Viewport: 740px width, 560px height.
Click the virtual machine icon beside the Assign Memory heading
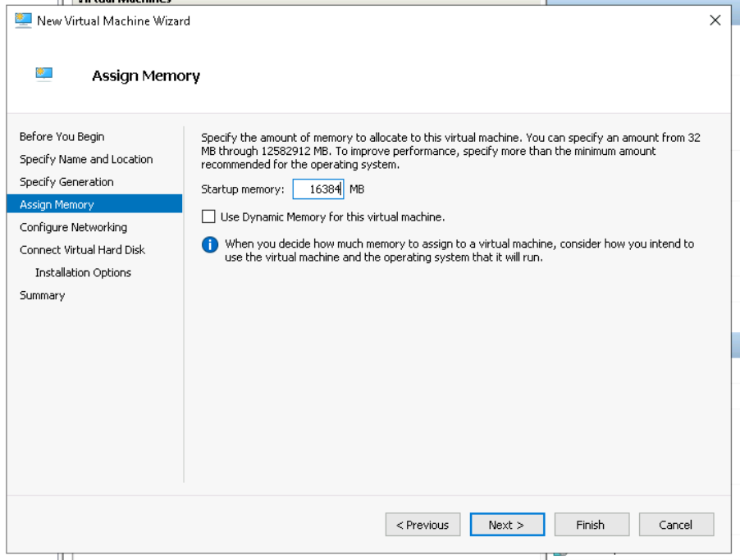[44, 75]
